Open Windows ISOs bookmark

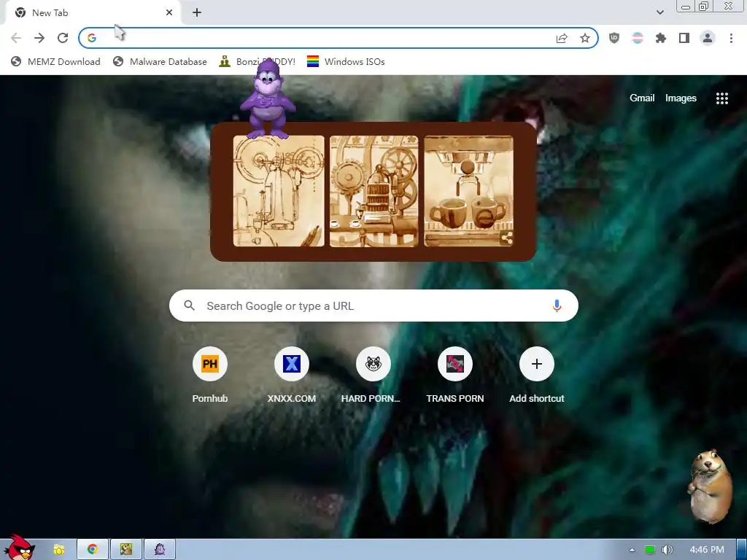[346, 61]
